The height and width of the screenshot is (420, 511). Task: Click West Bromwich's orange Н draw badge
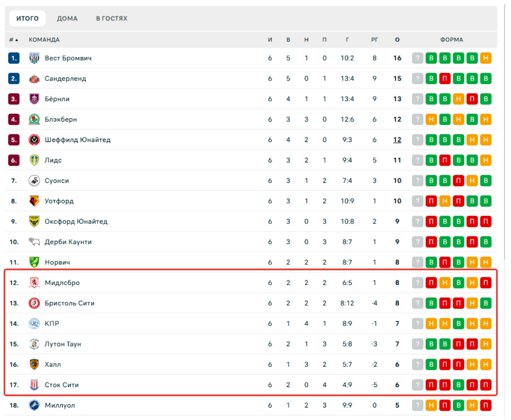(x=486, y=58)
